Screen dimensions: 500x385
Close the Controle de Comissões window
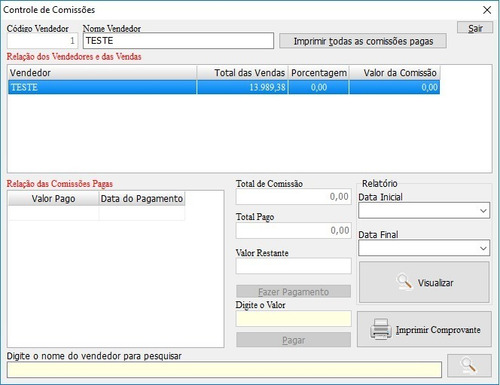click(487, 10)
